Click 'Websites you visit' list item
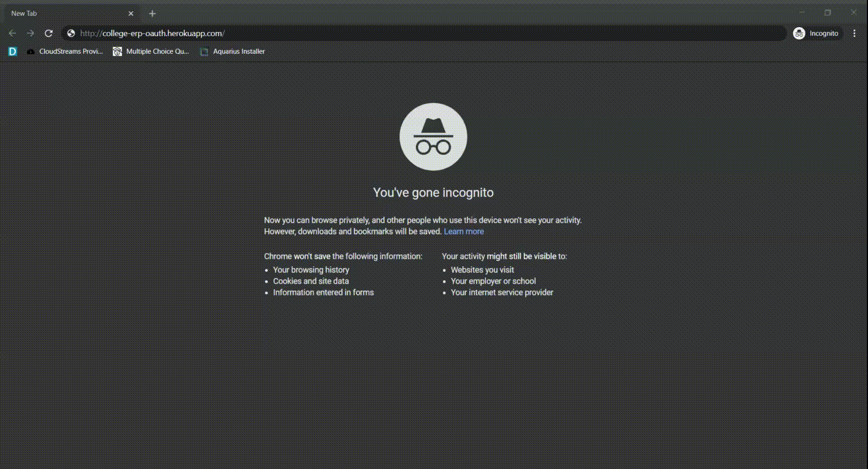The width and height of the screenshot is (868, 469). coord(483,270)
